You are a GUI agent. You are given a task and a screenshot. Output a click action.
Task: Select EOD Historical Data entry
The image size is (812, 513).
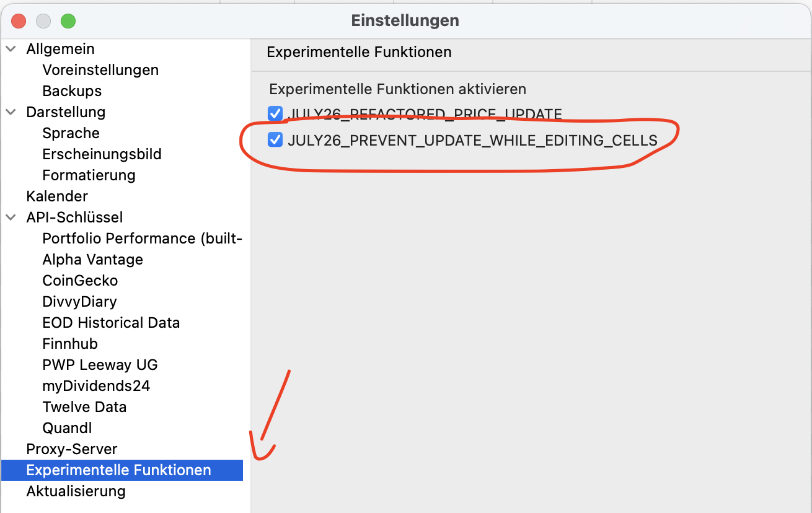click(111, 323)
